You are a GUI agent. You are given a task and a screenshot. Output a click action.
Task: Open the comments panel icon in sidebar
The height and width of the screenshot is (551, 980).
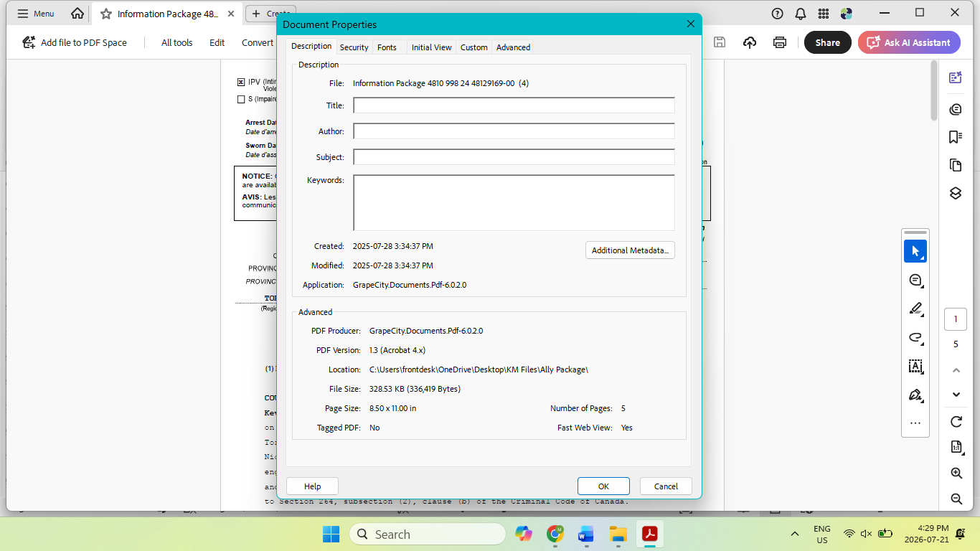(x=956, y=109)
